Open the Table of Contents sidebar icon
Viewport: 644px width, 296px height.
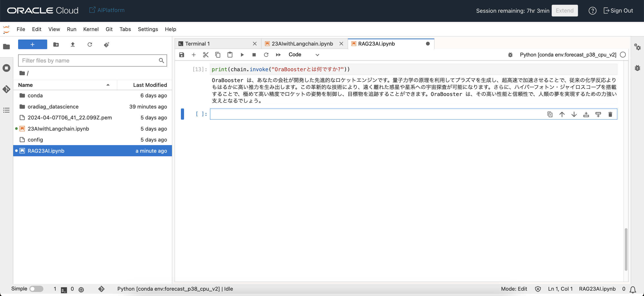6,110
